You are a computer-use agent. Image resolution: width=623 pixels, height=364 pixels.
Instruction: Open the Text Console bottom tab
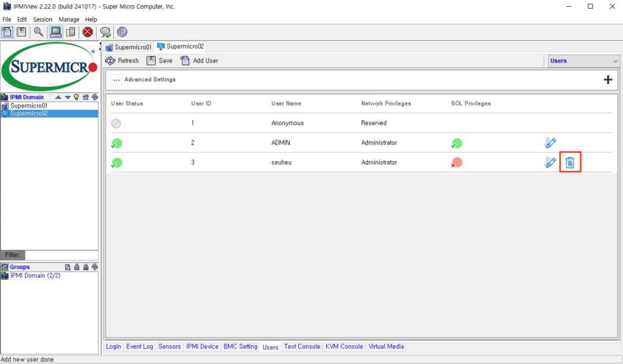click(x=302, y=346)
